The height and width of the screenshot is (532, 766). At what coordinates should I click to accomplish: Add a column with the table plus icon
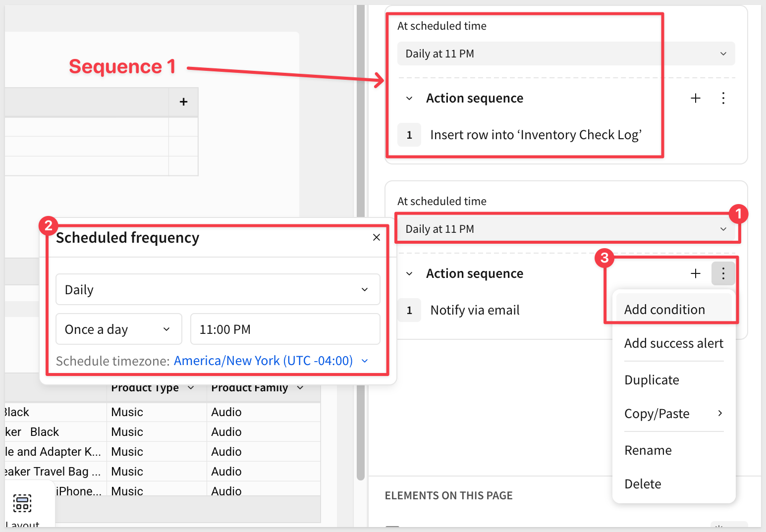click(183, 102)
